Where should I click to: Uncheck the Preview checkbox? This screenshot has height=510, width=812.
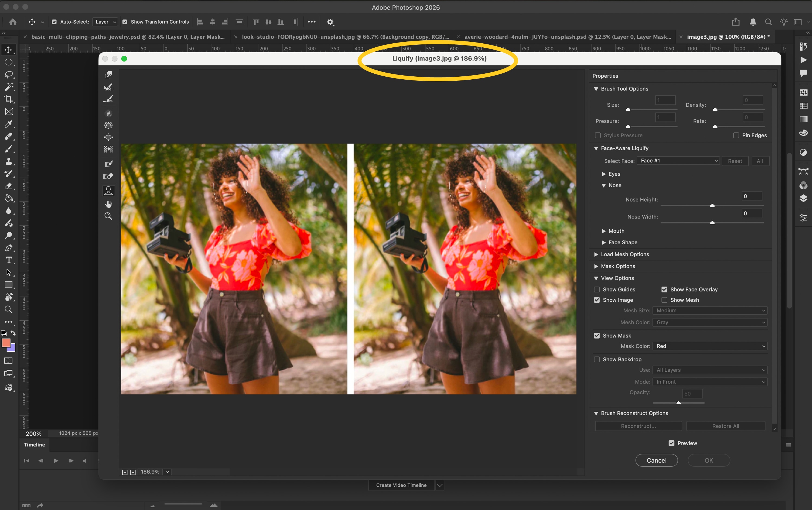pyautogui.click(x=671, y=443)
